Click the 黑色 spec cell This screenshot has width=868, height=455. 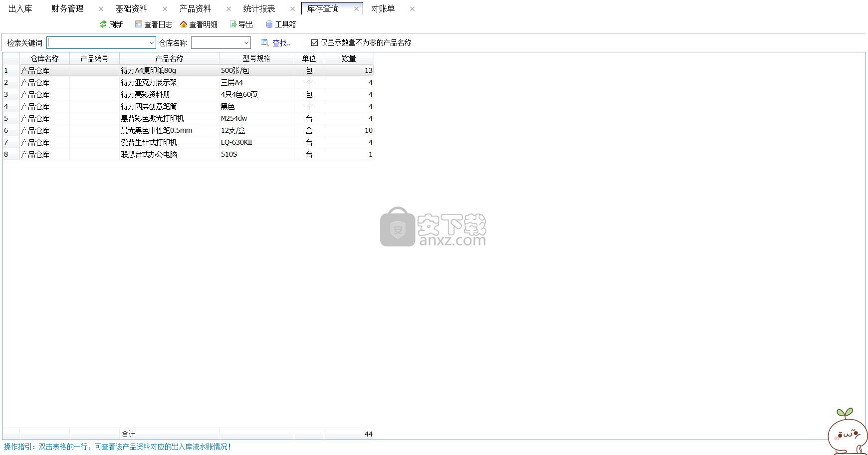pyautogui.click(x=256, y=106)
